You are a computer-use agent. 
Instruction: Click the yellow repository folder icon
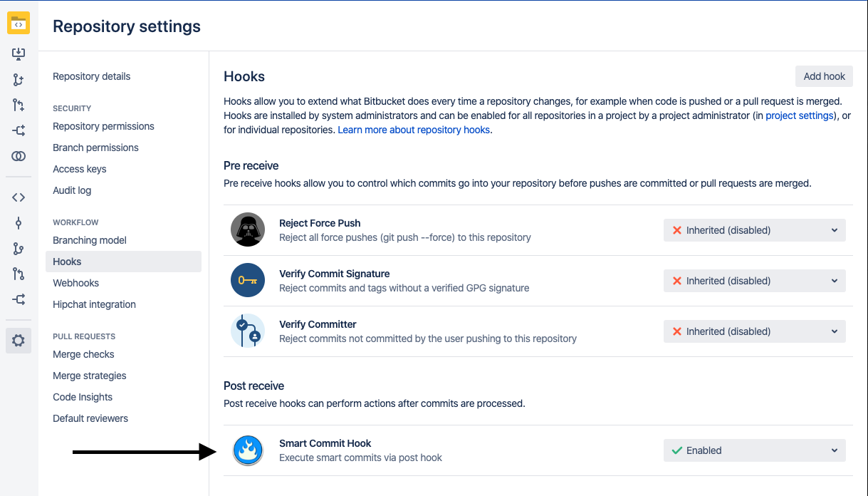[x=19, y=24]
